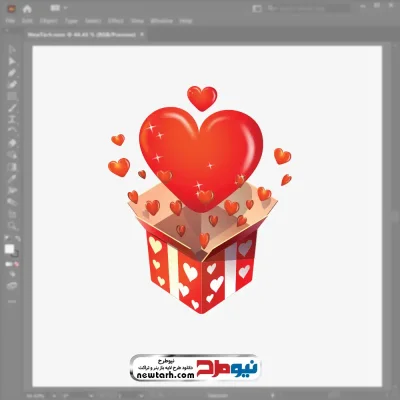The height and width of the screenshot is (400, 400).
Task: Open the Select menu
Action: click(93, 21)
